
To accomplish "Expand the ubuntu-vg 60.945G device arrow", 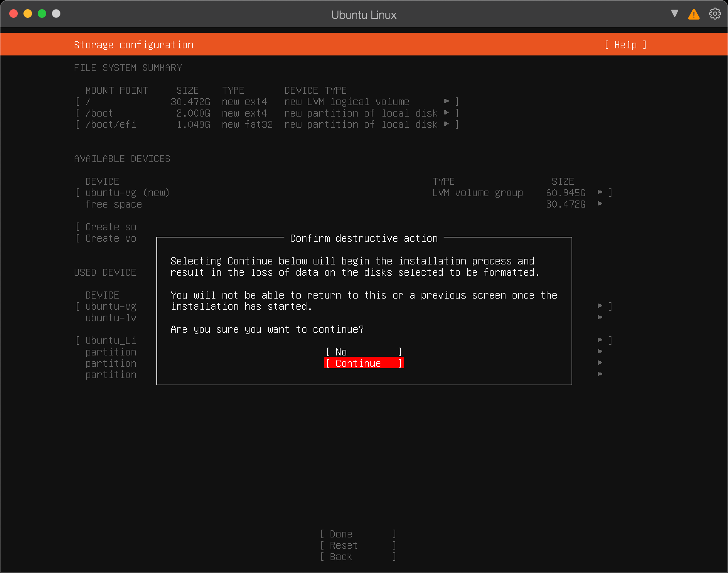I will click(x=600, y=192).
